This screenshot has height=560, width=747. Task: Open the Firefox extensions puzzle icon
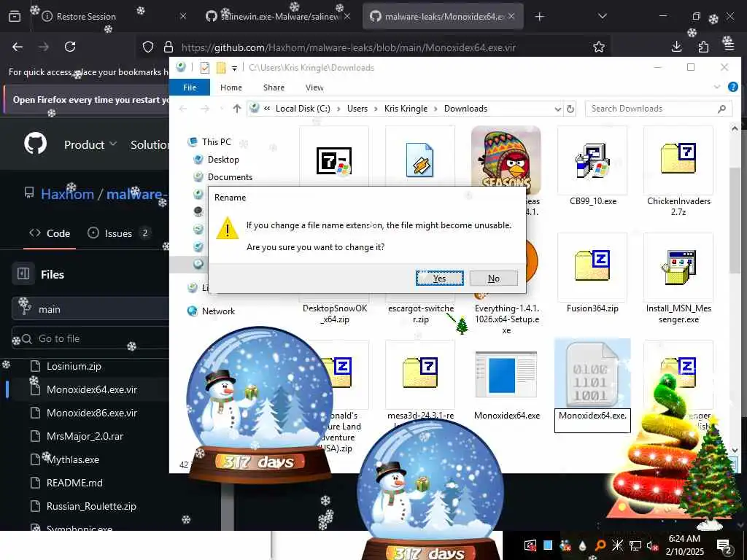click(x=703, y=47)
